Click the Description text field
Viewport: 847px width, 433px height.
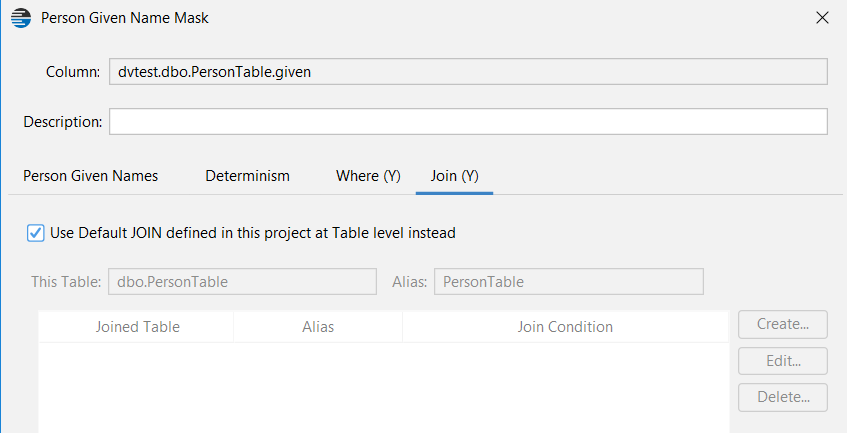pos(468,121)
